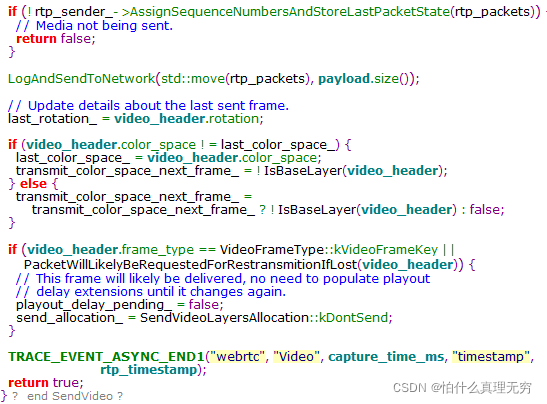
Task: Click the "webrtc" string literal
Action: tap(237, 357)
